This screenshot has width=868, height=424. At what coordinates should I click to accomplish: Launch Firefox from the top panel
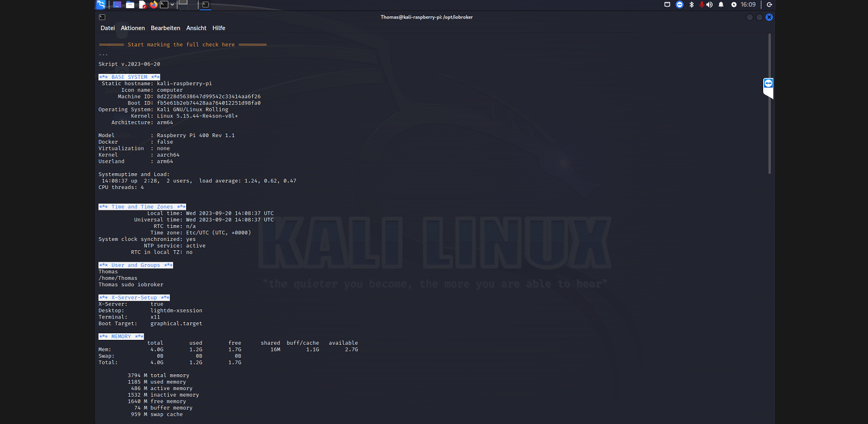pyautogui.click(x=153, y=4)
